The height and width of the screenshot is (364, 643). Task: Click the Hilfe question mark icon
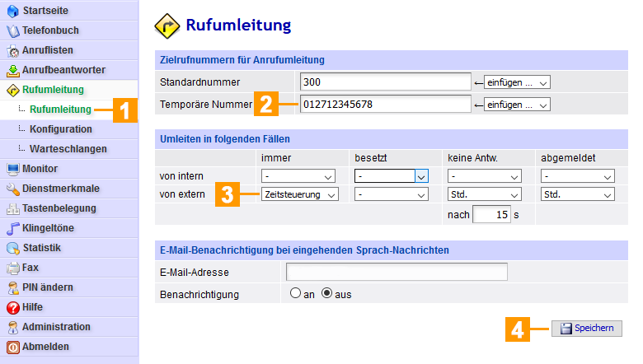pos(12,308)
